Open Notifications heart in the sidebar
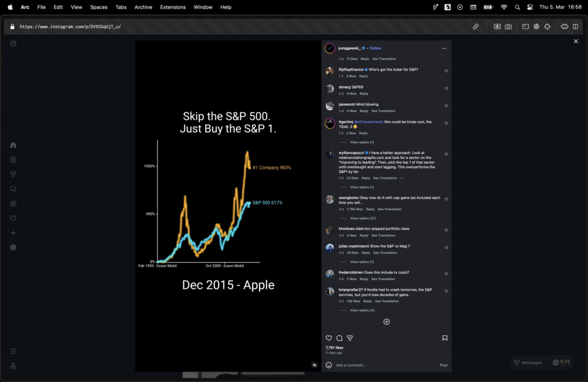The image size is (588, 382). coord(13,218)
